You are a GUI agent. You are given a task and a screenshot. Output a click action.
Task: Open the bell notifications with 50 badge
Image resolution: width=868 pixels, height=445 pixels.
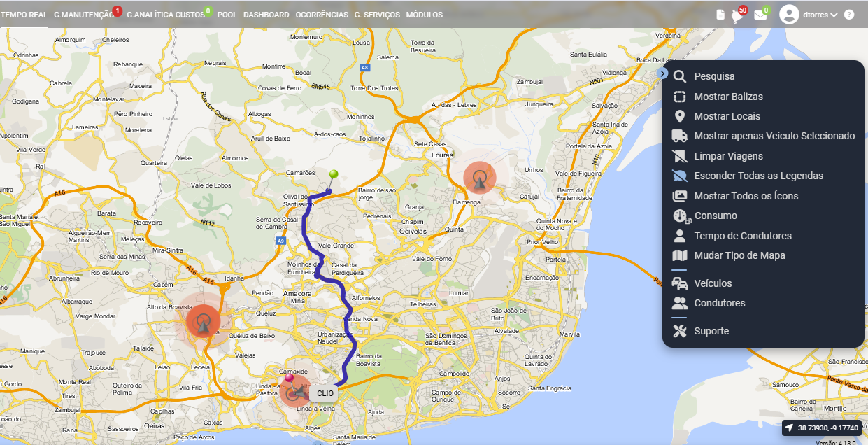(x=738, y=15)
